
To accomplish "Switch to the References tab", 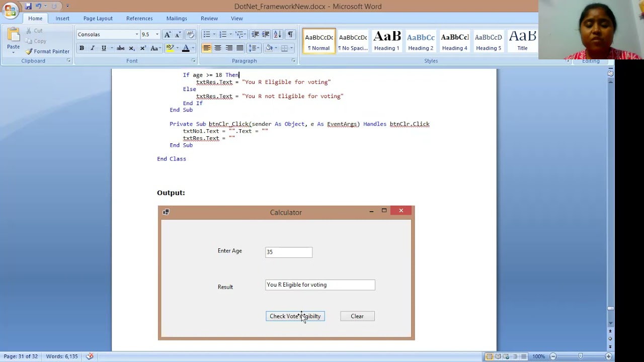I will coord(139,19).
